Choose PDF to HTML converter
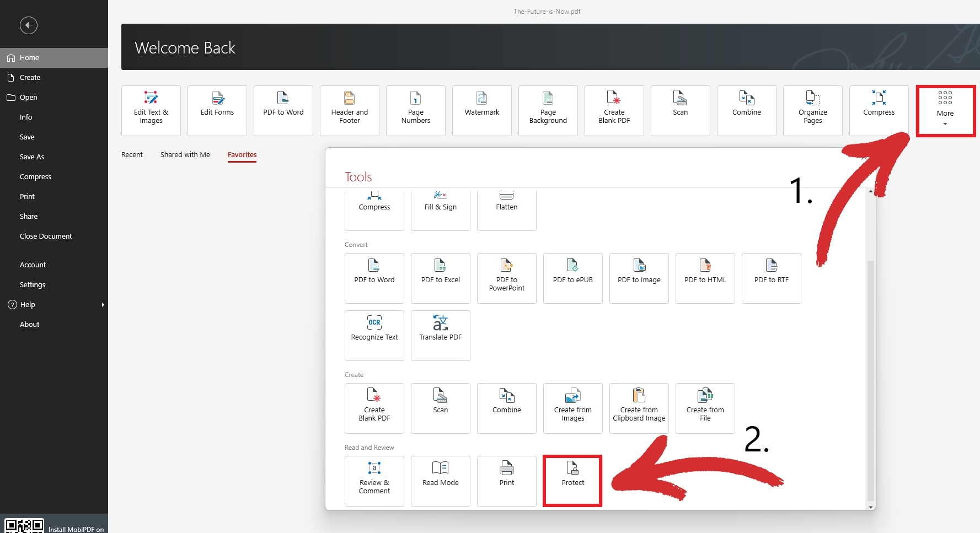 point(705,278)
